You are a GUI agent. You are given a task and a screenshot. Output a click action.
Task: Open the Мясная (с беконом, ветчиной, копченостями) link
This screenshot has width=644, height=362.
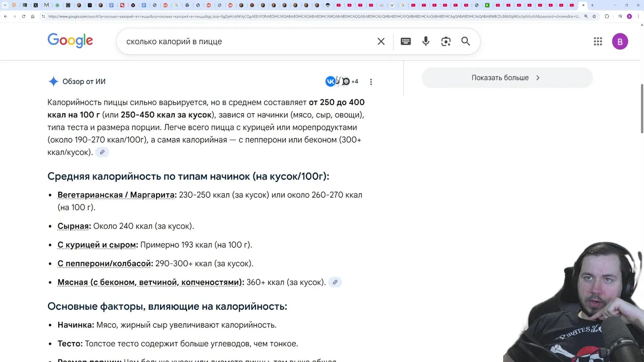(149, 282)
